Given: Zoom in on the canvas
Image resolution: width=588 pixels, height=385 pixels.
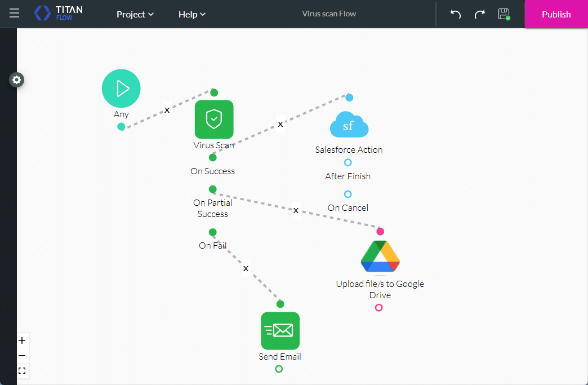Looking at the screenshot, I should (x=22, y=340).
